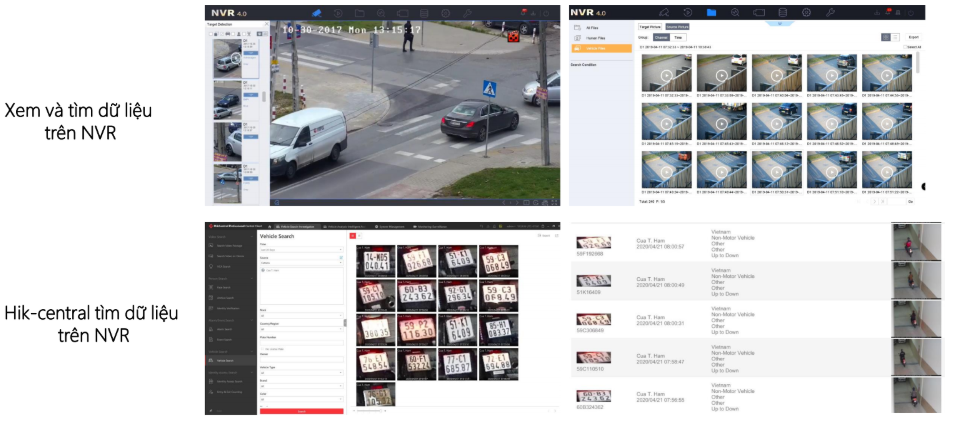Open Playback icon in right NVR window
953x423 pixels.
pyautogui.click(x=687, y=12)
